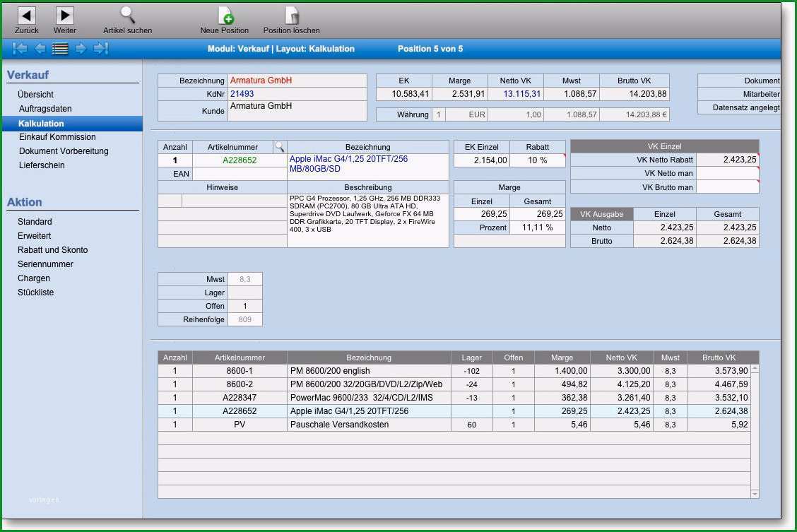Go to previous record arrow
Screen dimensions: 797x532
40,48
